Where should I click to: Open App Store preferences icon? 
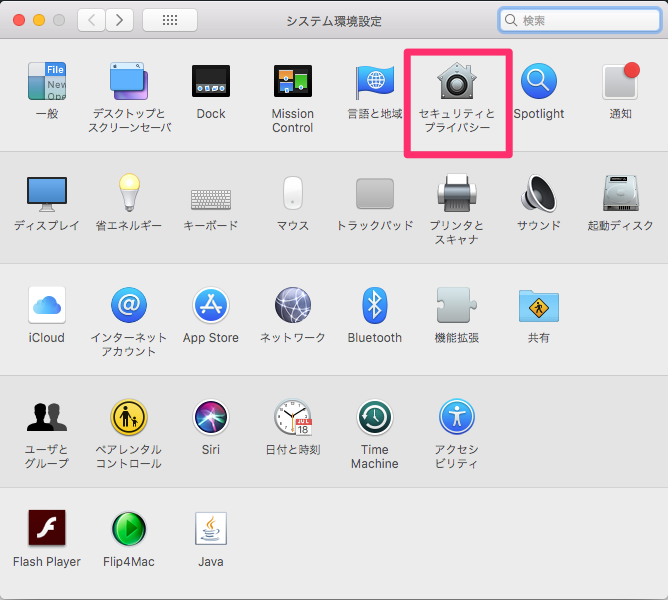pos(211,305)
